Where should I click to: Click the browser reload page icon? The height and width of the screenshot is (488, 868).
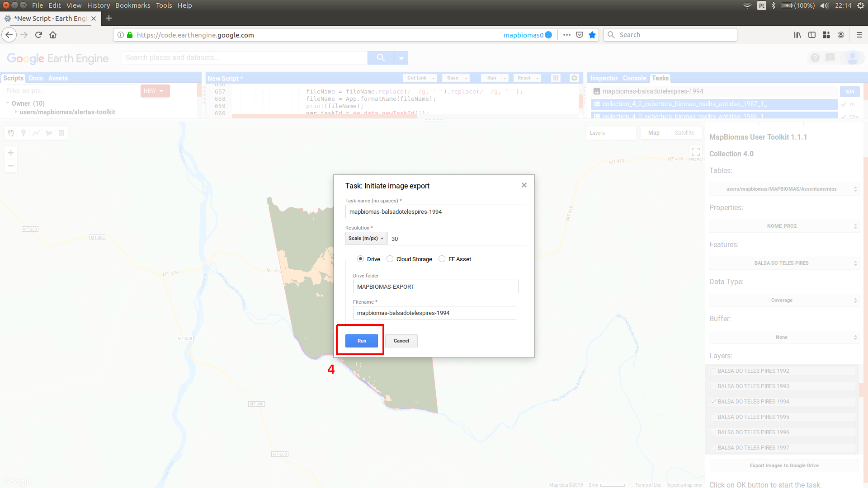pyautogui.click(x=38, y=35)
